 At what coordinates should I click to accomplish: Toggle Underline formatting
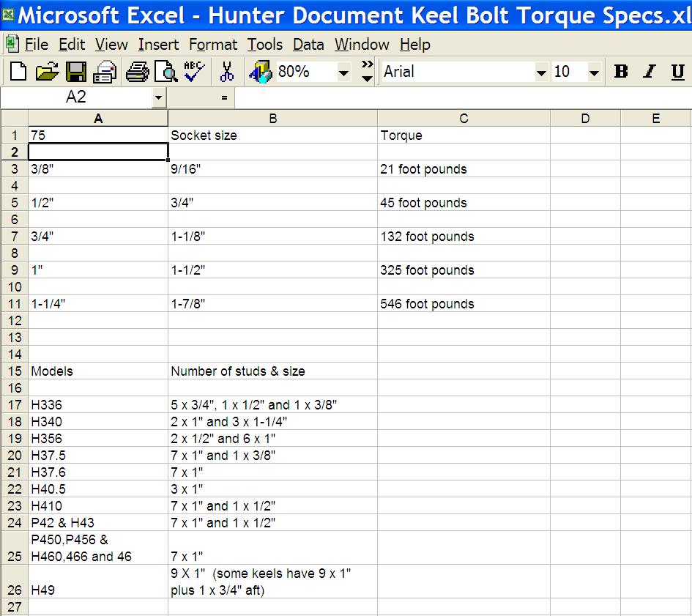tap(677, 72)
